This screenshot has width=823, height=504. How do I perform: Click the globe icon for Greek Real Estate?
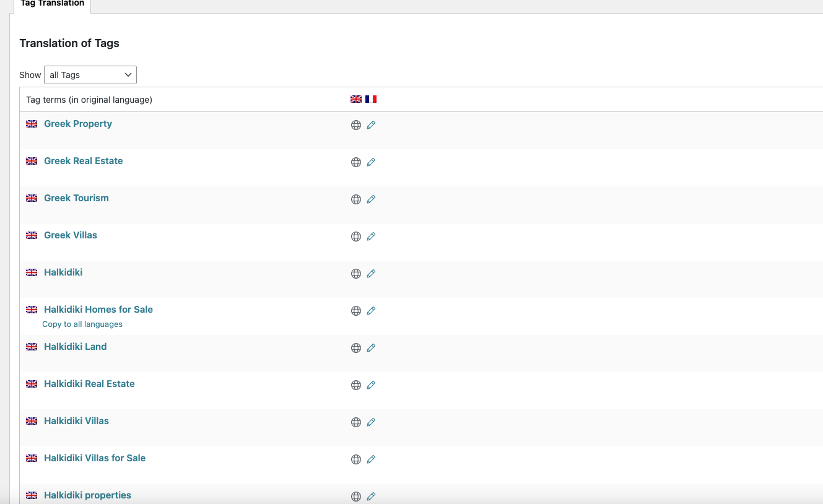[356, 162]
